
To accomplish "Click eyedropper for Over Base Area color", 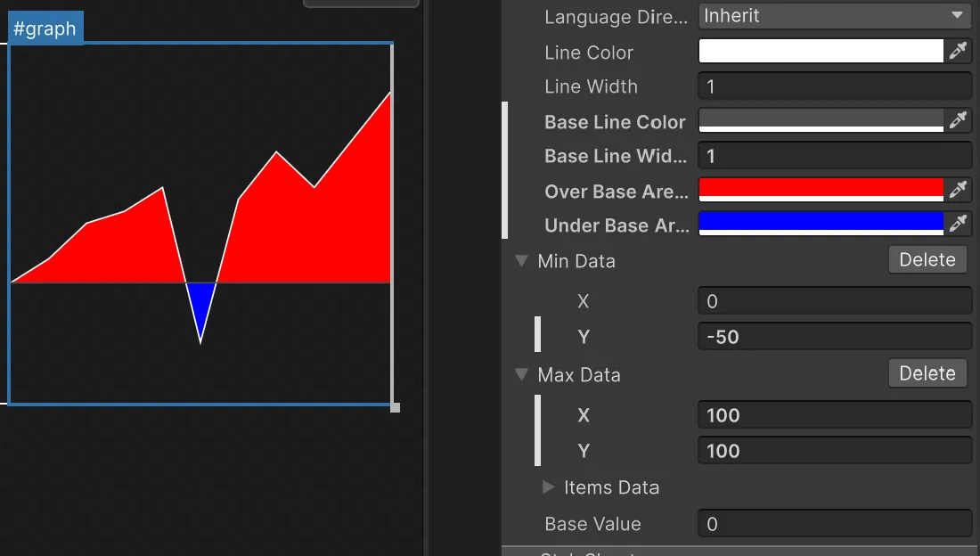I will 958,190.
